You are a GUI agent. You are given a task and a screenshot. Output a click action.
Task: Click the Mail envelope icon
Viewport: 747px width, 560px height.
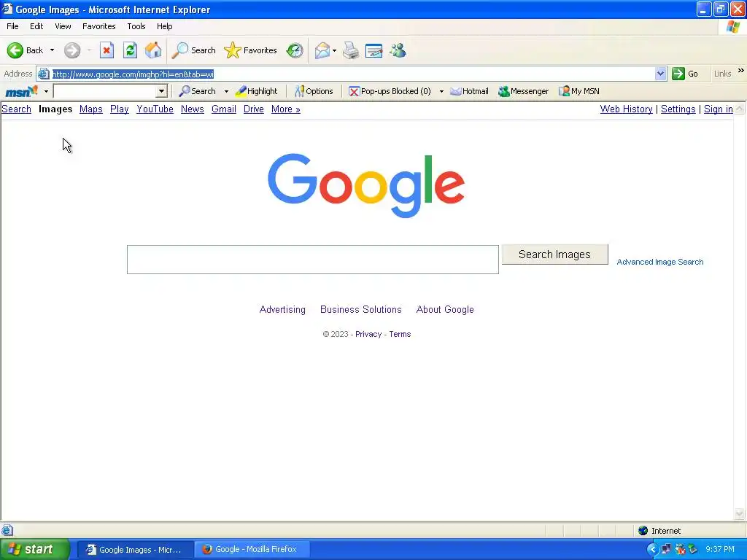tap(322, 50)
